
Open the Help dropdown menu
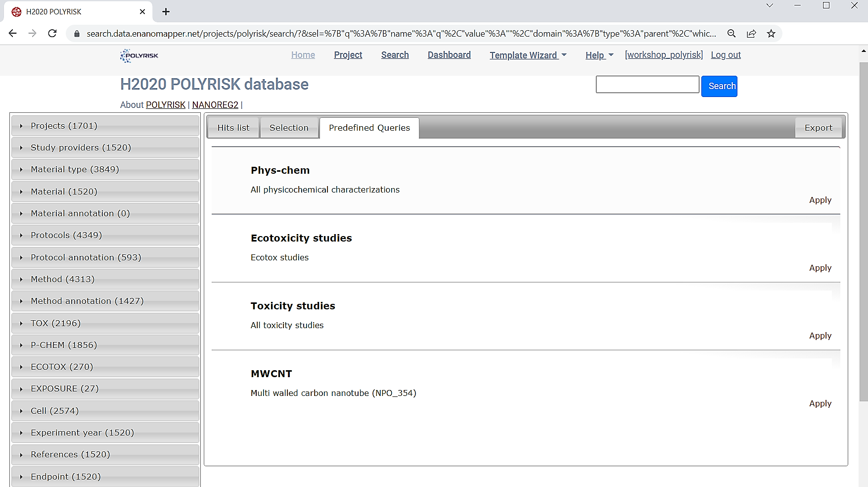point(598,55)
